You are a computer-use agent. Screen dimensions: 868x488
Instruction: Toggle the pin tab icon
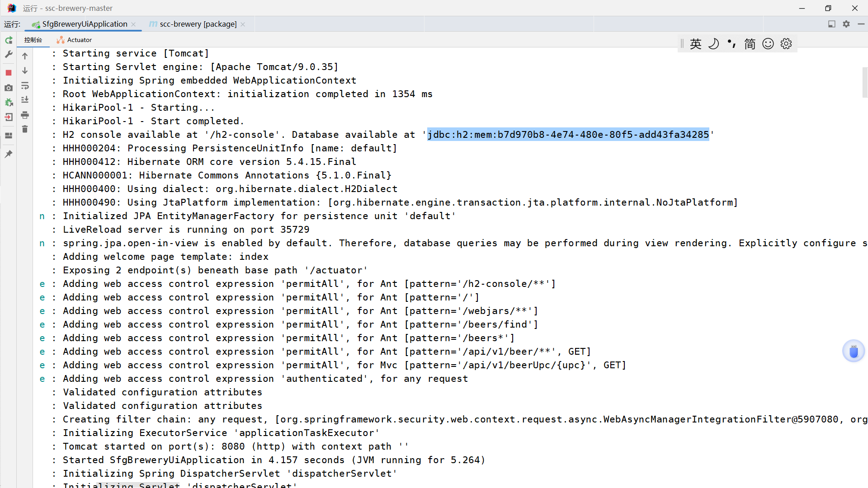click(x=9, y=154)
